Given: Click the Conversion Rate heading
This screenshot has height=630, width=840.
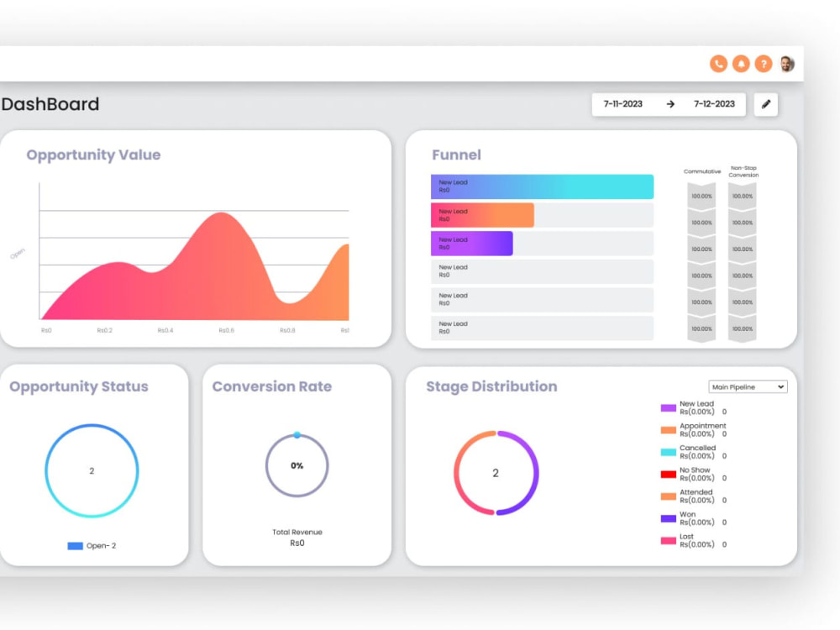Looking at the screenshot, I should [x=271, y=386].
